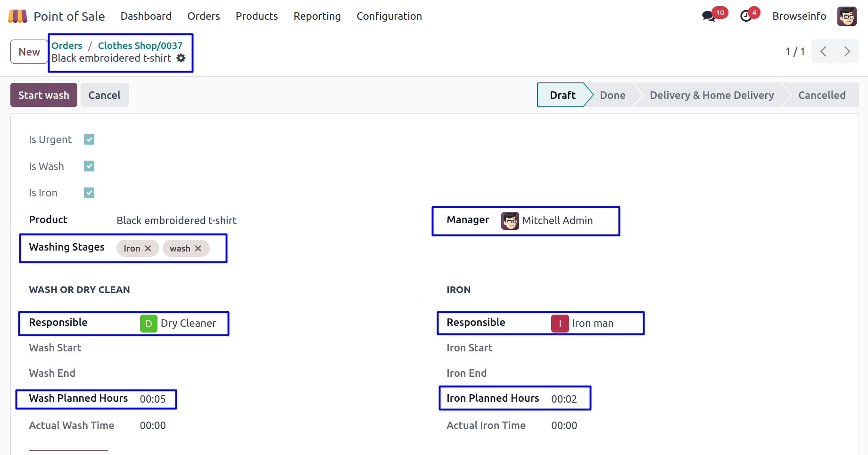Toggle the Is Wash checkbox
The width and height of the screenshot is (868, 455).
pyautogui.click(x=89, y=166)
